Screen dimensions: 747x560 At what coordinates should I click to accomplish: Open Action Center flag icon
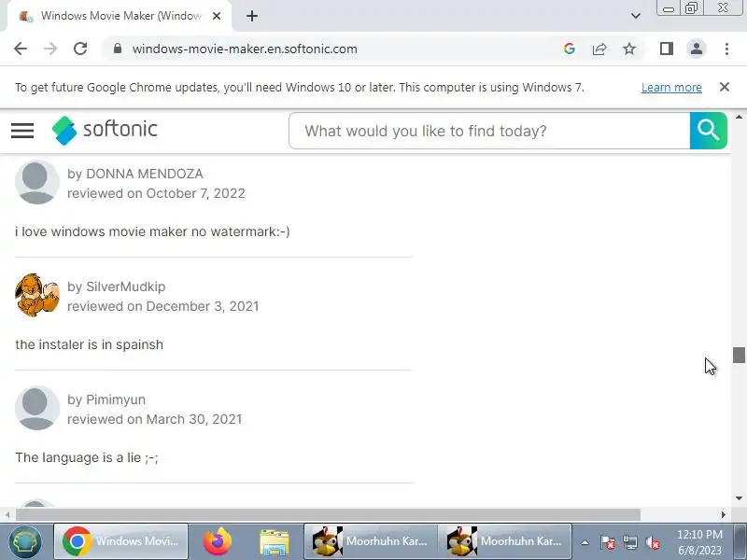tap(608, 542)
